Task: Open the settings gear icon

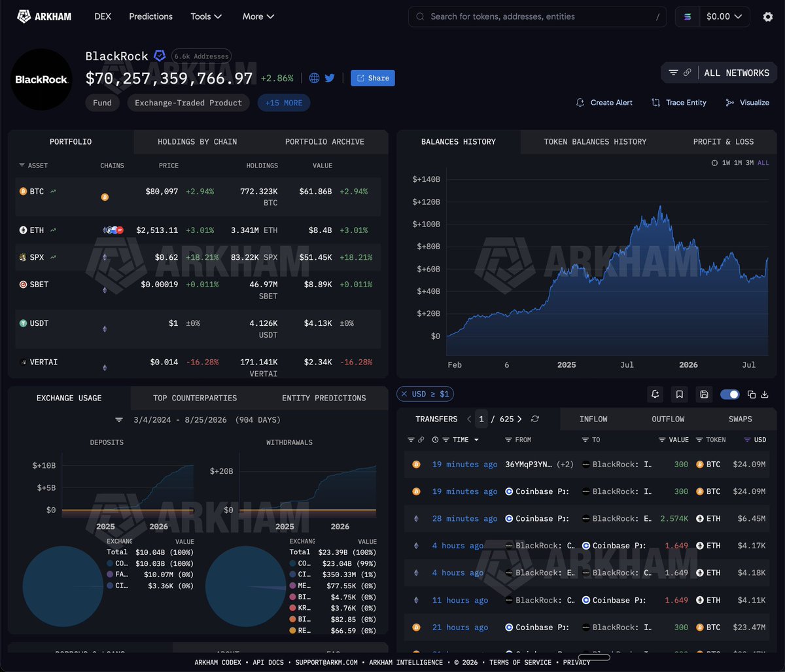Action: [x=768, y=17]
